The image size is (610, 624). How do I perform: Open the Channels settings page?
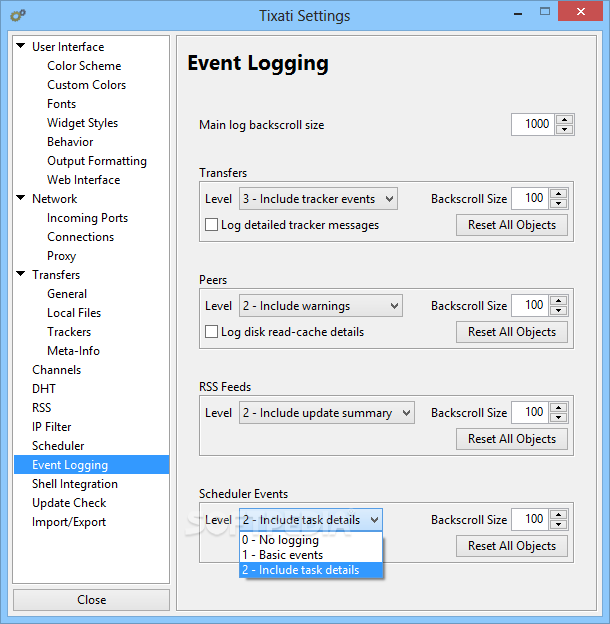(57, 370)
